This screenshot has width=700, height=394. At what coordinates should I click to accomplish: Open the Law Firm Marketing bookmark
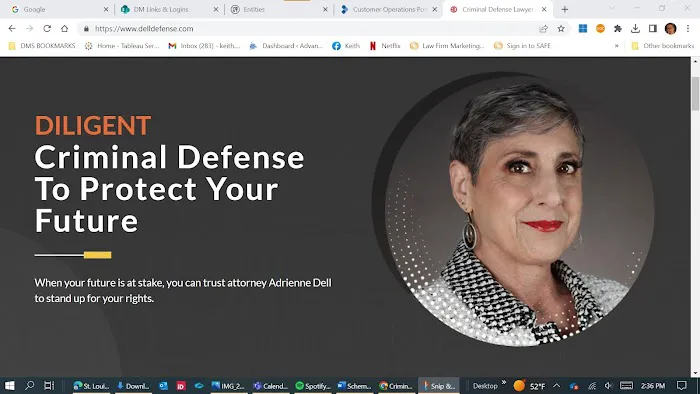447,46
